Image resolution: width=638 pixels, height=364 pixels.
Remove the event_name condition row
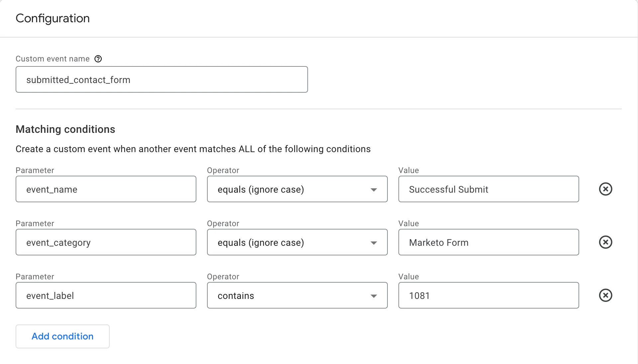coord(605,189)
